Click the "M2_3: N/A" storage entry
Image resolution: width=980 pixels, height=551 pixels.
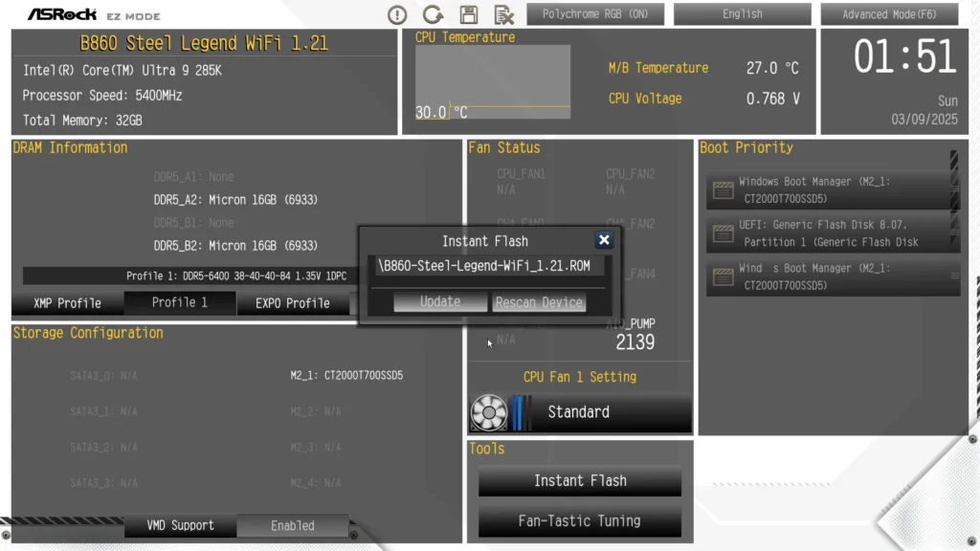click(x=316, y=448)
